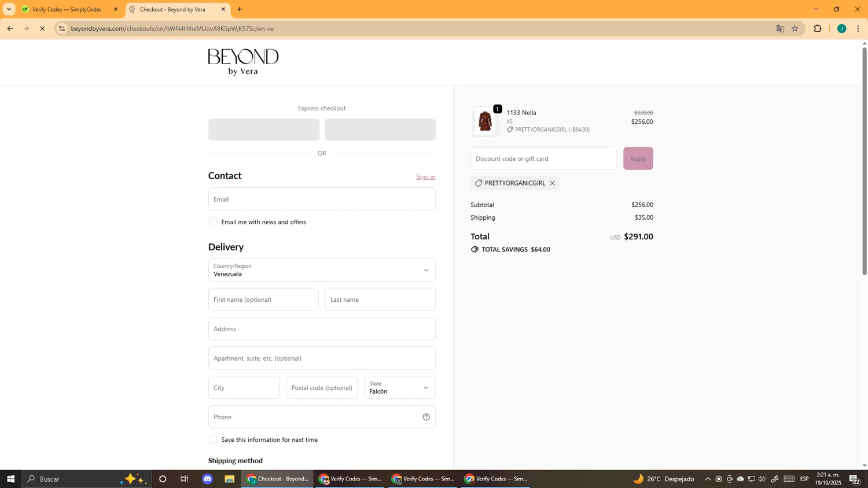
Task: Translate this page icon
Action: (780, 28)
